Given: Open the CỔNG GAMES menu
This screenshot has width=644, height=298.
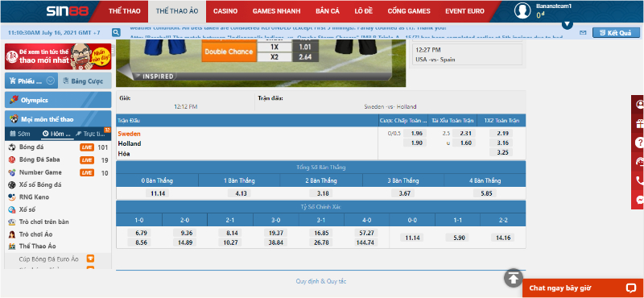Looking at the screenshot, I should [409, 11].
